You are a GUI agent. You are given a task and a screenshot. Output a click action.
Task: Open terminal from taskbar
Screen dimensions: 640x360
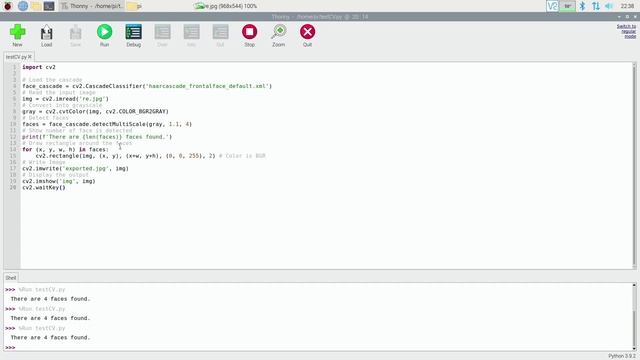click(49, 6)
